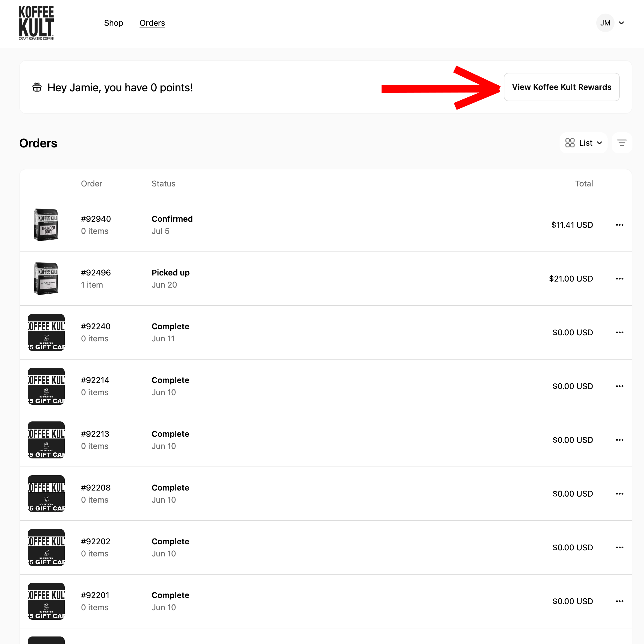Screen dimensions: 644x644
Task: Open the #92240 gift card thumbnail
Action: [46, 332]
